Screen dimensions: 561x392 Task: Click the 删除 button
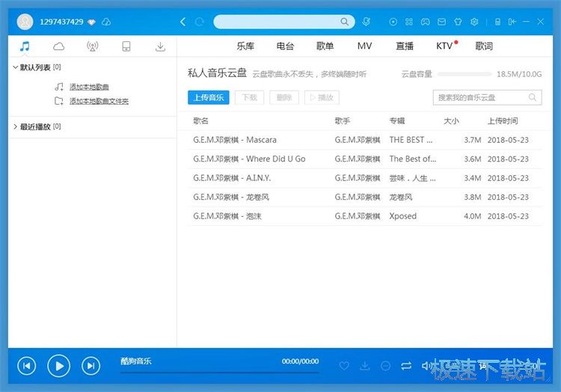point(284,97)
